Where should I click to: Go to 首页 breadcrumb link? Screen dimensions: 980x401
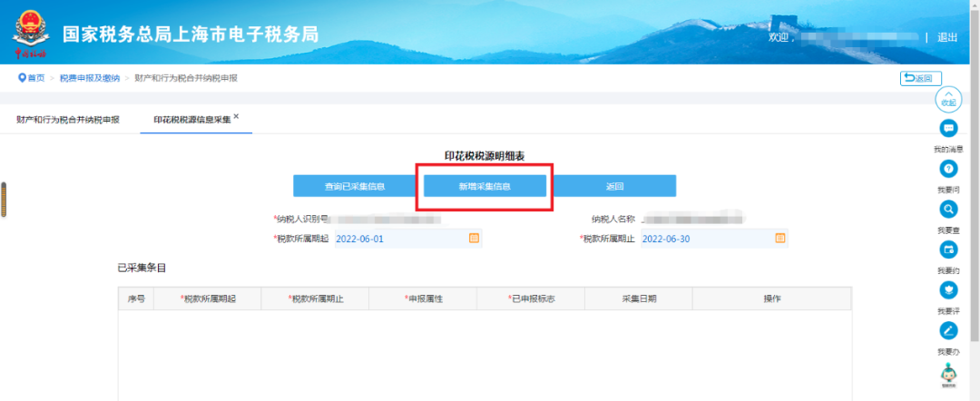point(35,78)
